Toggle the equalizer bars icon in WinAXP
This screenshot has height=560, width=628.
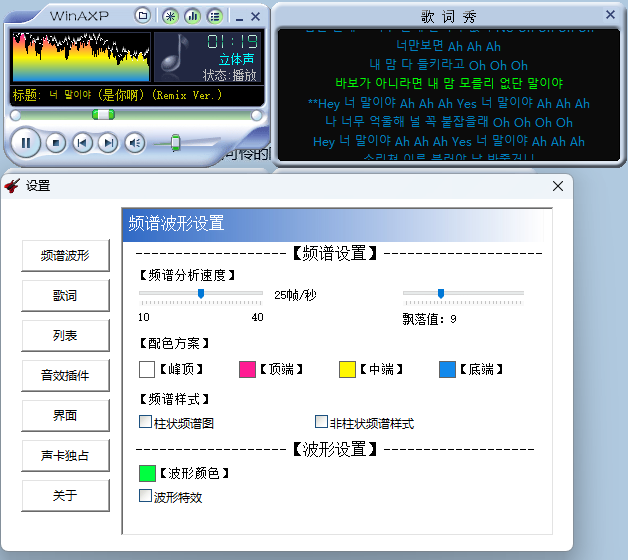[x=193, y=16]
